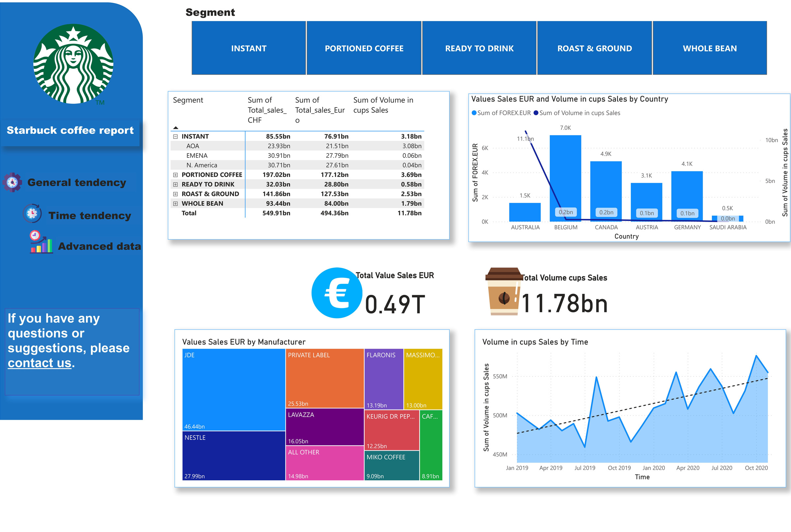Click Total CHF value 549.91bn
The image size is (791, 532).
tap(276, 213)
